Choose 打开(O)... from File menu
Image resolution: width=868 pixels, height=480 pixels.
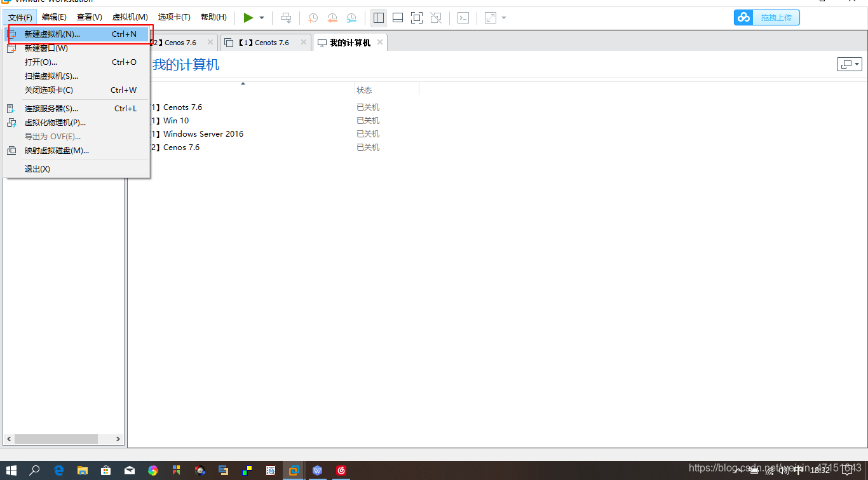[76, 62]
